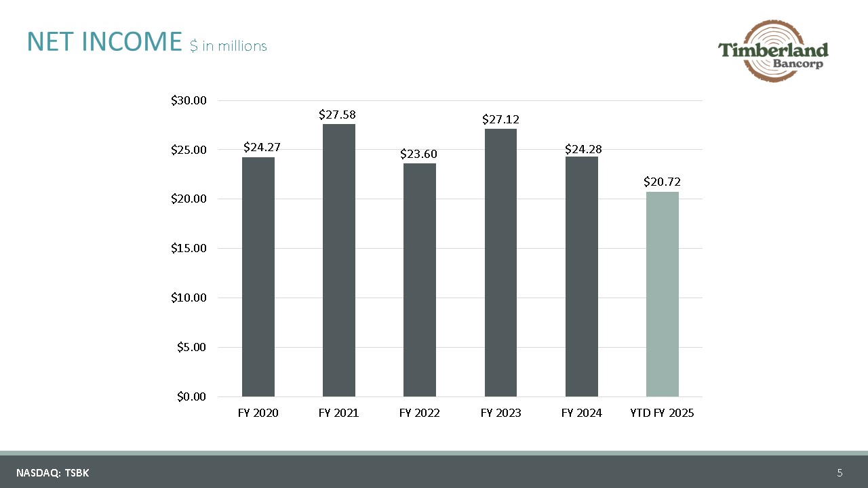Click the NASDAQ: TSBK footer text

53,473
